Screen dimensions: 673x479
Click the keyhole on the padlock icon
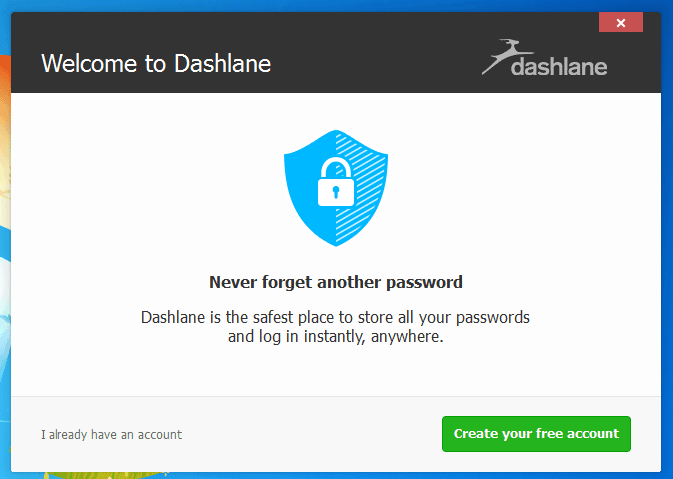tap(336, 192)
